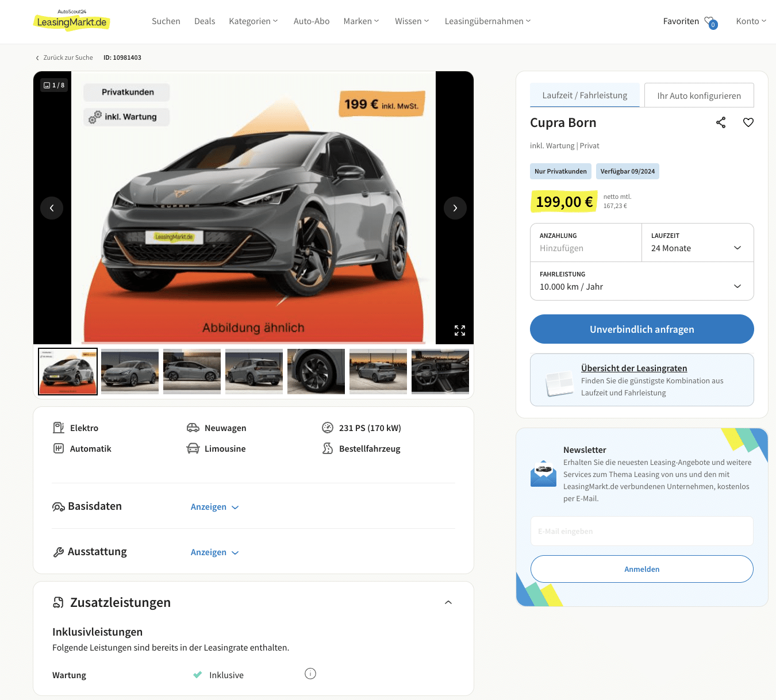Collapse the Zusatzleistungen section

coord(448,602)
